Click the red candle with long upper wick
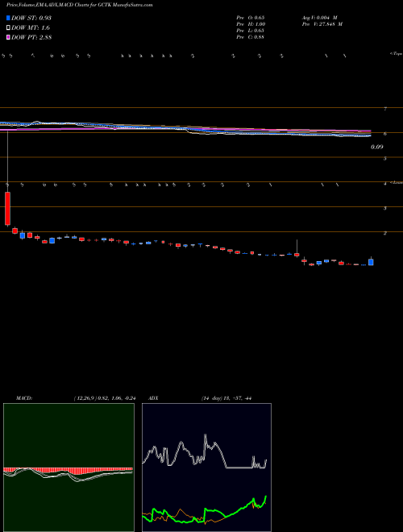This screenshot has height=532, width=403. pyautogui.click(x=297, y=255)
